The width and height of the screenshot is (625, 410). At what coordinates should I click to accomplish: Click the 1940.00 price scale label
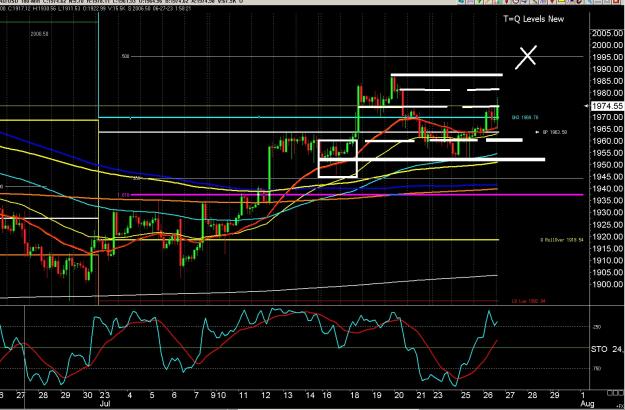tap(607, 189)
